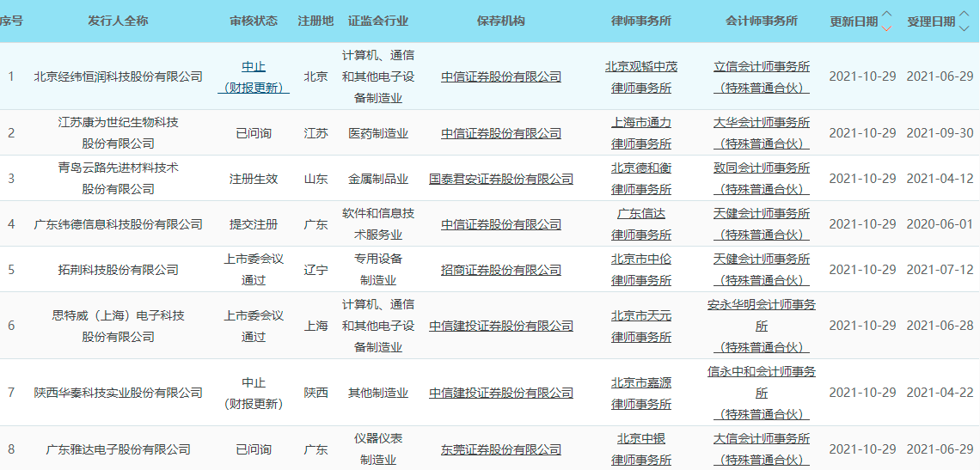Open 北京市嘉源律师事务所 link
The width and height of the screenshot is (980, 470).
click(x=641, y=394)
